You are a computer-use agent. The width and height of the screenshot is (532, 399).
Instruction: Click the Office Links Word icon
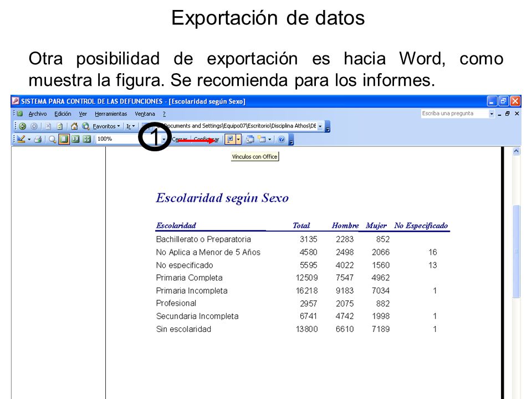230,139
